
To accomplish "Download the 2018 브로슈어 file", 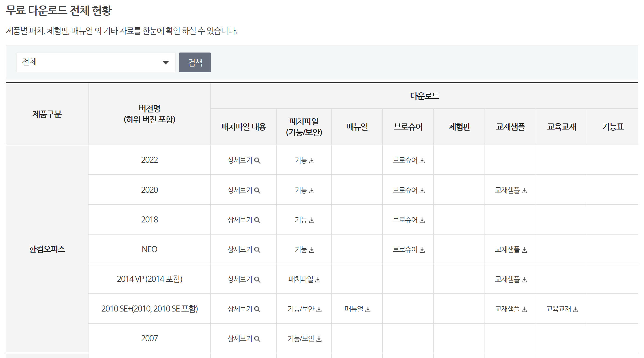I will (408, 220).
